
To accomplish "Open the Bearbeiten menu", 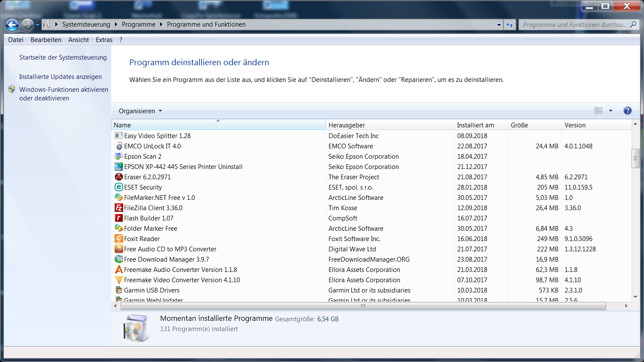I will (x=46, y=40).
